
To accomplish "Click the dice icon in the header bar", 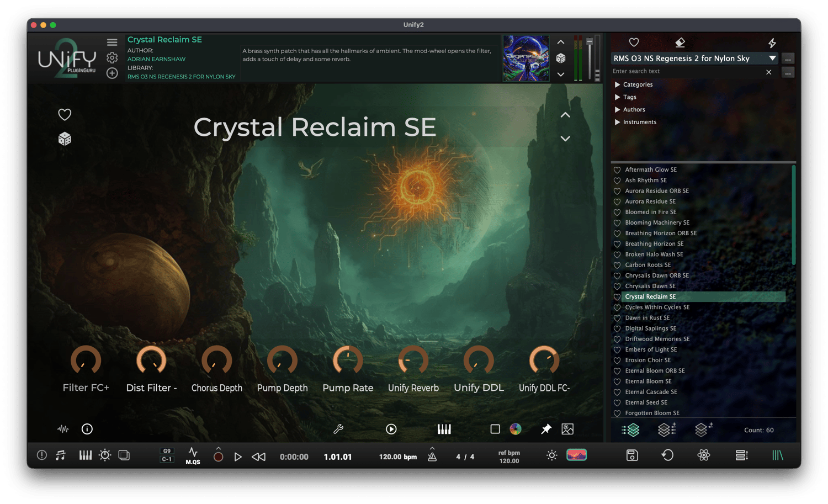I will [561, 58].
